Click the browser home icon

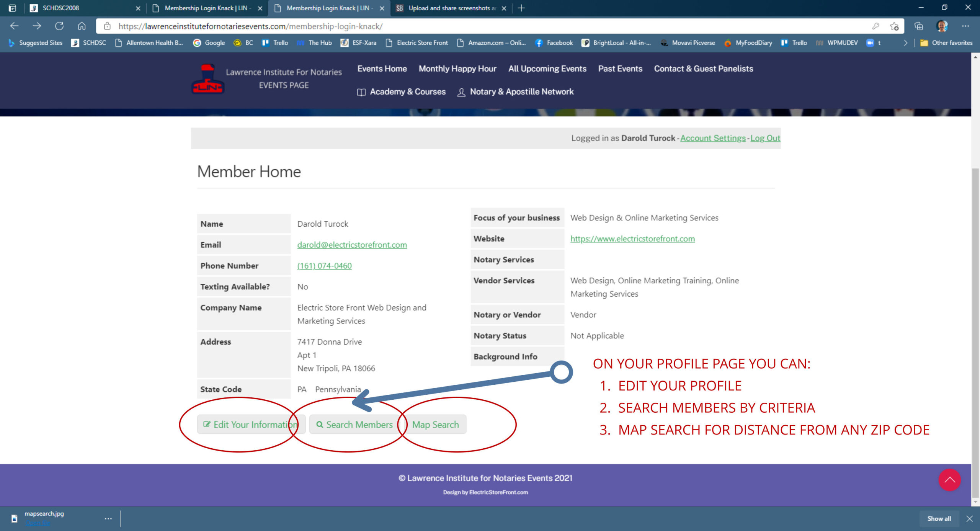coord(82,26)
